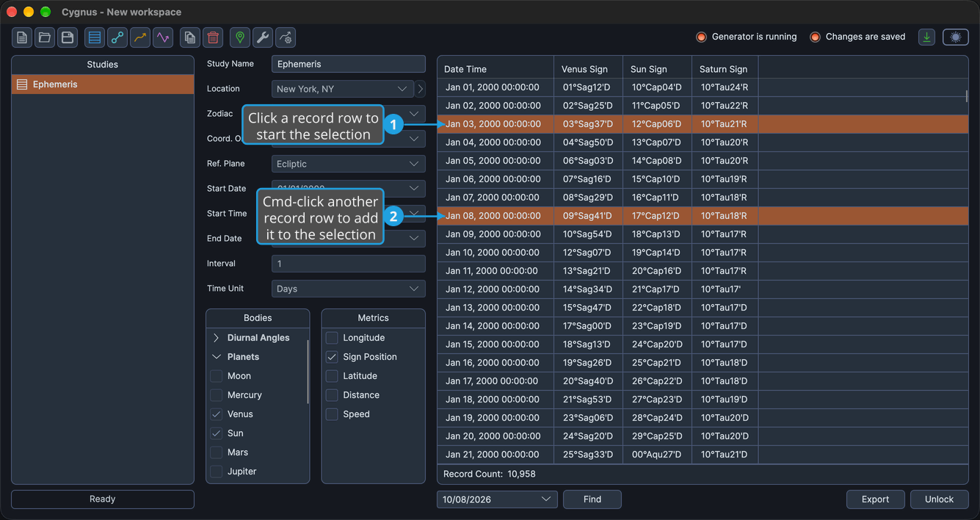Click the Venus Sign column header
Image resolution: width=980 pixels, height=520 pixels.
pyautogui.click(x=588, y=69)
